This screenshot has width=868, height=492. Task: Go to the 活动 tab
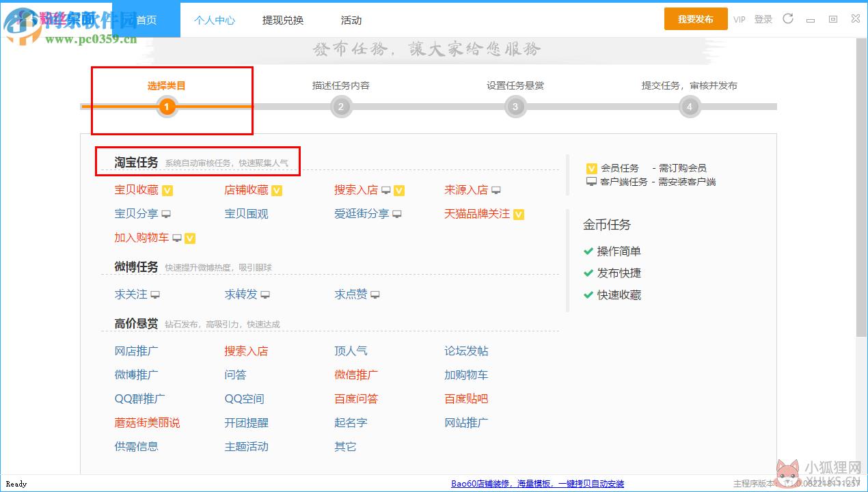(351, 20)
